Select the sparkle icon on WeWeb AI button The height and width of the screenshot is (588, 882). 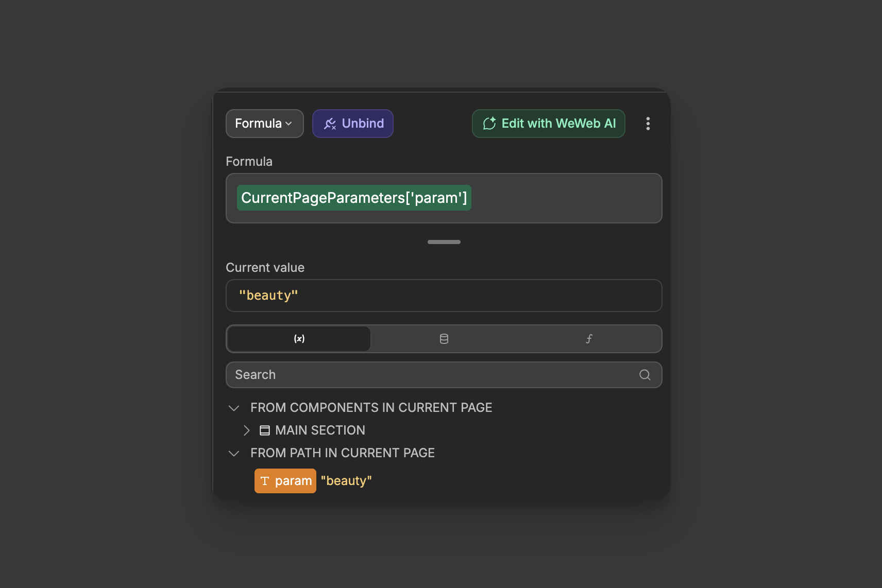click(489, 123)
